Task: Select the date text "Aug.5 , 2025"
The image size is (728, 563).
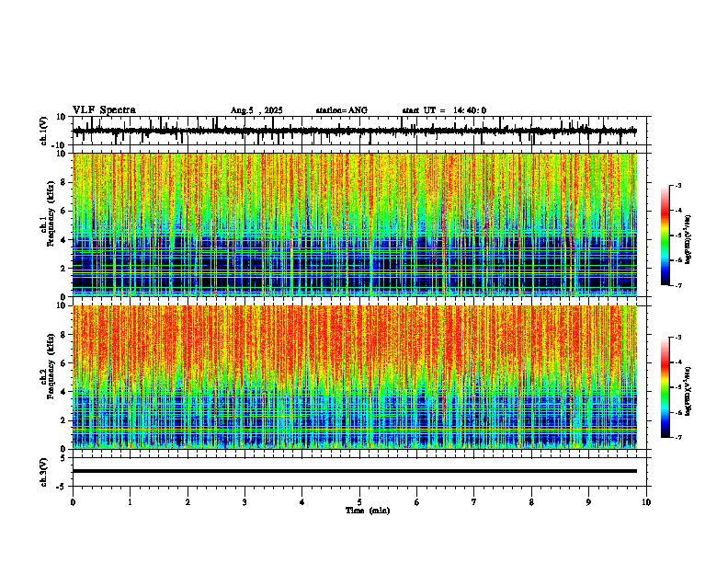Action: [x=256, y=110]
